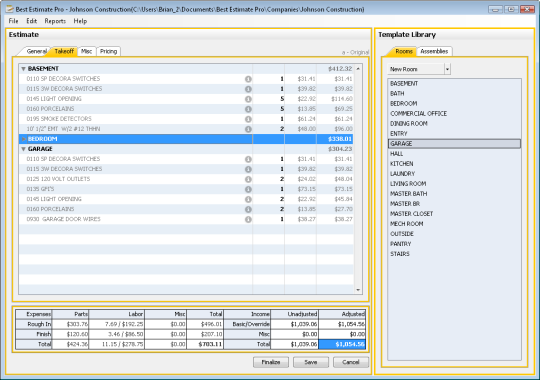This screenshot has height=380, width=540.
Task: Select COMMERCIAL OFFICE template
Action: [454, 114]
